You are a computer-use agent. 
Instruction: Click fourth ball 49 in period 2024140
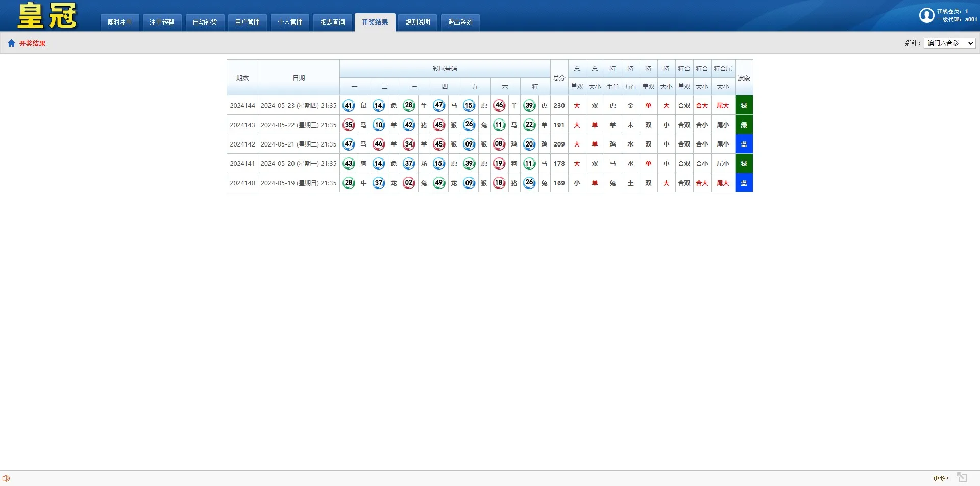(439, 183)
